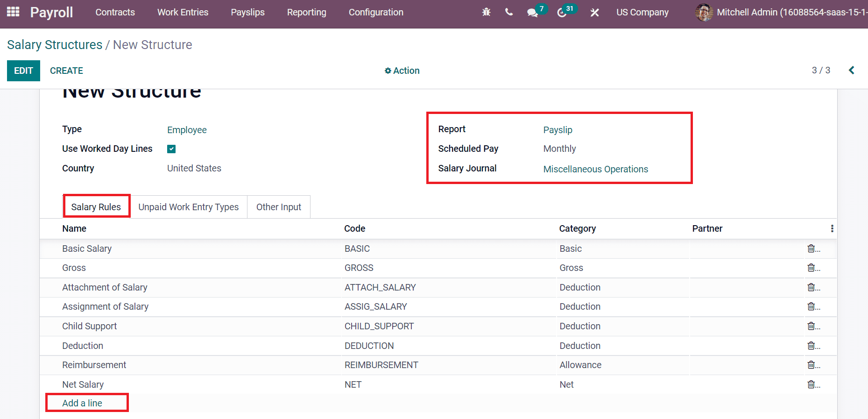The height and width of the screenshot is (419, 868).
Task: Open Mitchell Admin user avatar
Action: click(704, 13)
